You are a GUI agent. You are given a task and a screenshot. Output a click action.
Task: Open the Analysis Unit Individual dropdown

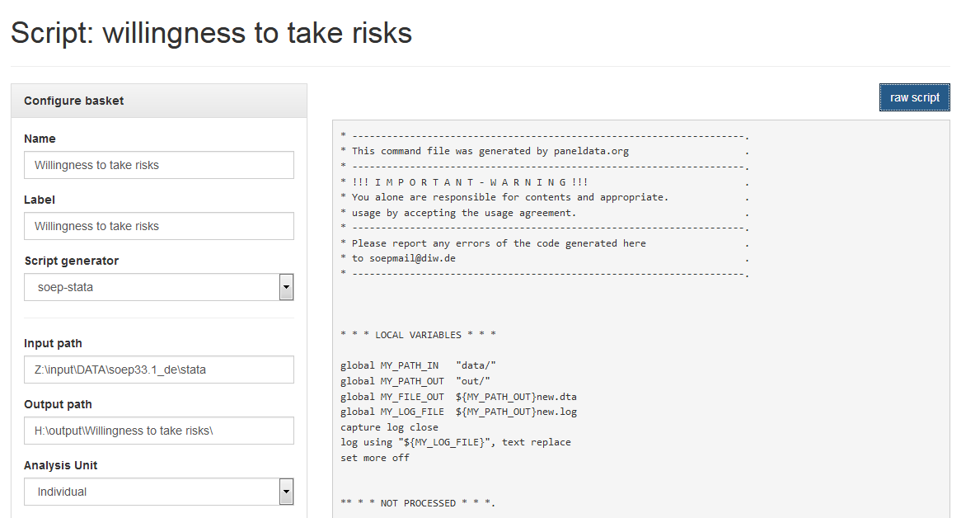[x=159, y=492]
